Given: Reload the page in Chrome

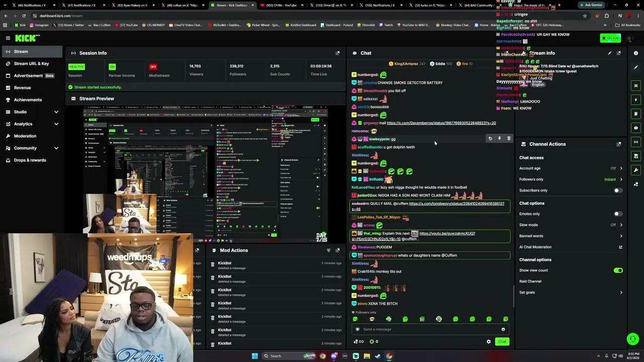Looking at the screenshot, I should click(24, 16).
